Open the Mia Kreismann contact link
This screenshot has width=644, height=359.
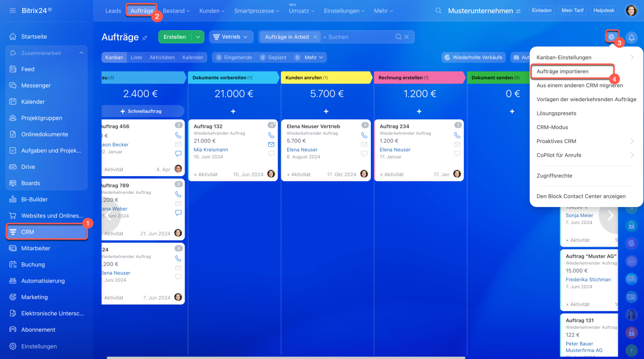pos(211,150)
